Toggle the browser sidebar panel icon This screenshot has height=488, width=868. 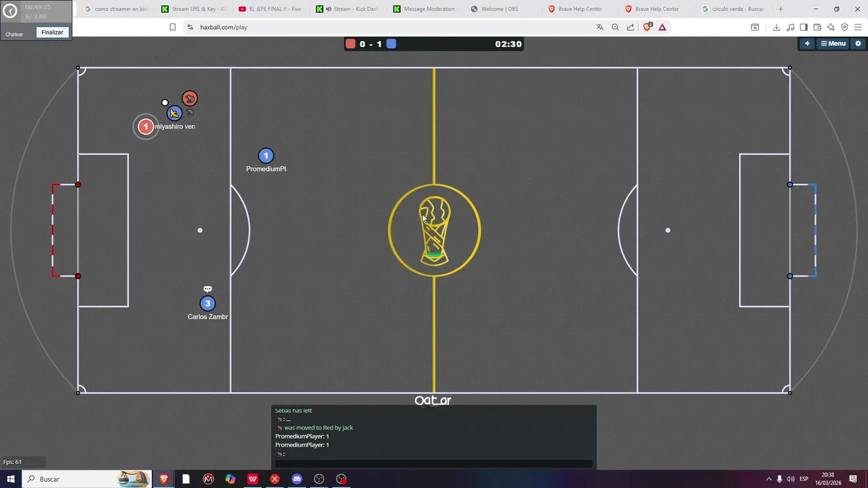tap(804, 27)
